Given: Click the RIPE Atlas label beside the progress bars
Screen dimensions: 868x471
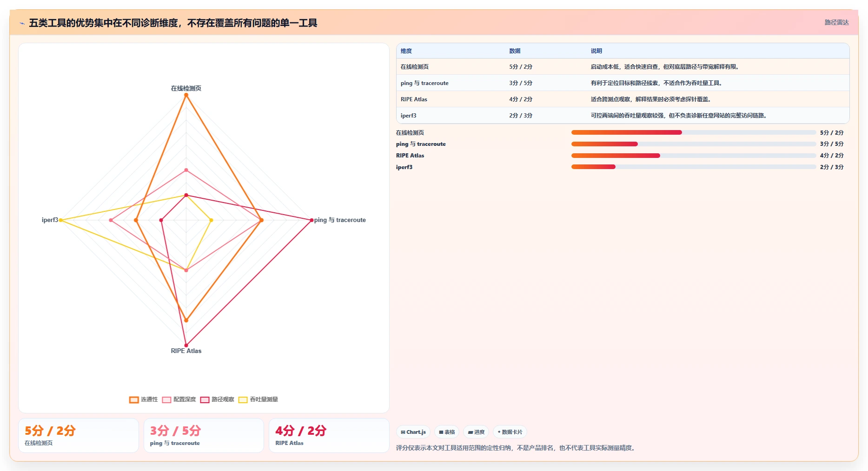Looking at the screenshot, I should coord(410,156).
